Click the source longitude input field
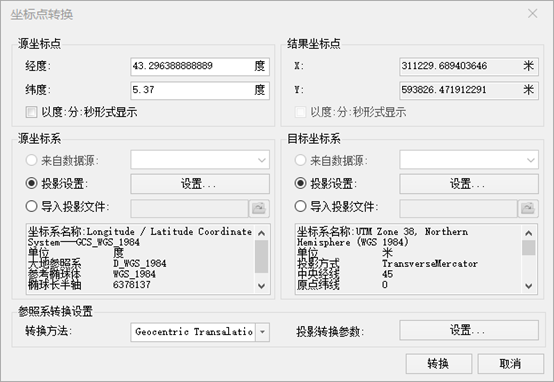This screenshot has width=554, height=382. pos(200,66)
